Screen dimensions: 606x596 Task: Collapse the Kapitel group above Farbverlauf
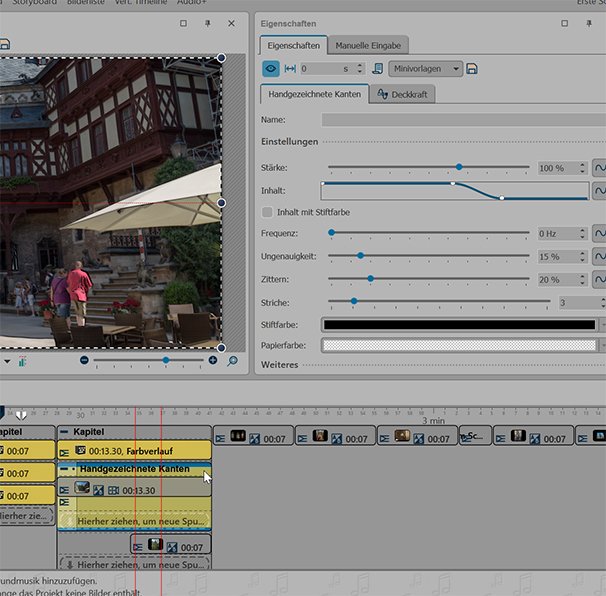tap(65, 432)
